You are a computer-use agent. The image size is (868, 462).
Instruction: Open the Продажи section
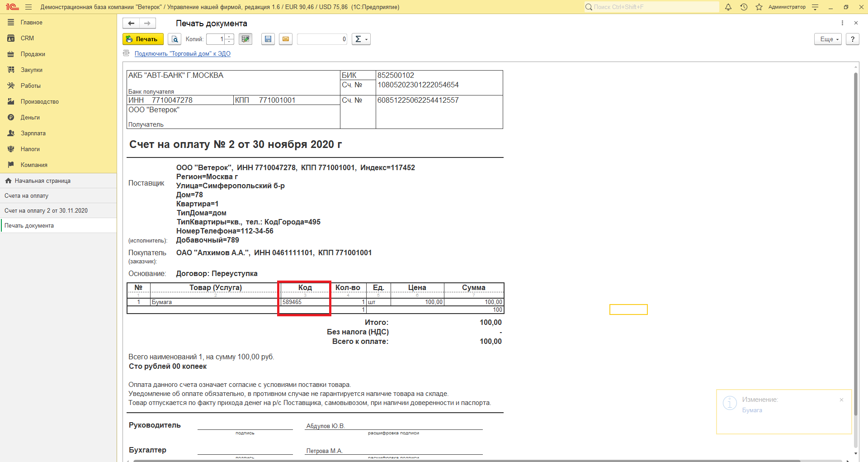(33, 54)
